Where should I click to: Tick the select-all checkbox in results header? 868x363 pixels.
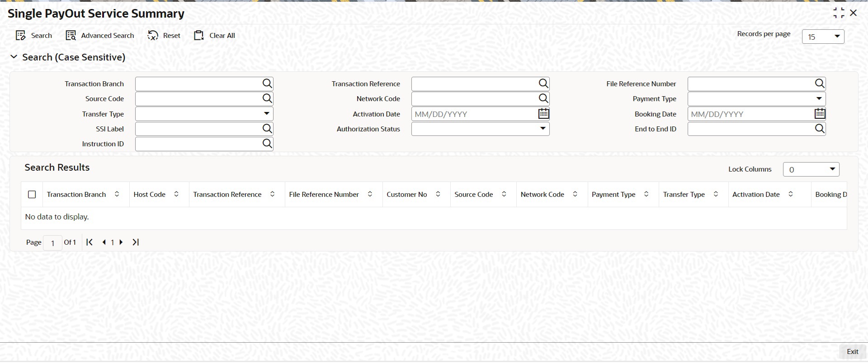pyautogui.click(x=32, y=194)
